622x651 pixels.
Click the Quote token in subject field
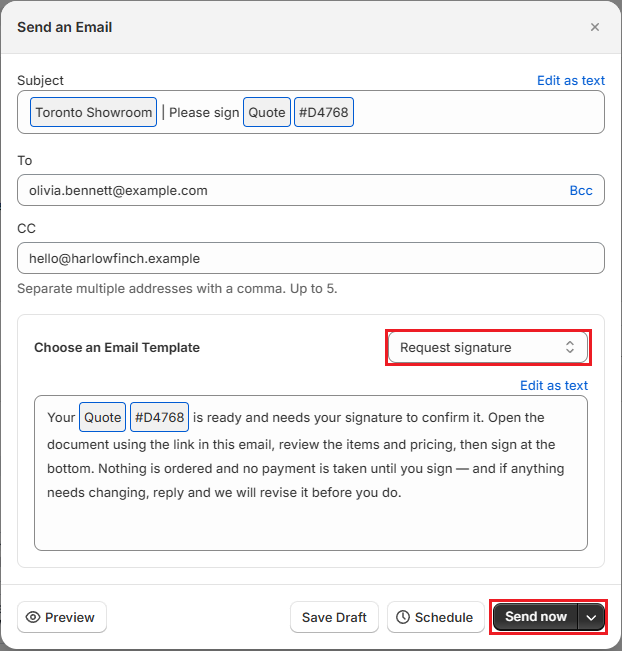click(267, 112)
